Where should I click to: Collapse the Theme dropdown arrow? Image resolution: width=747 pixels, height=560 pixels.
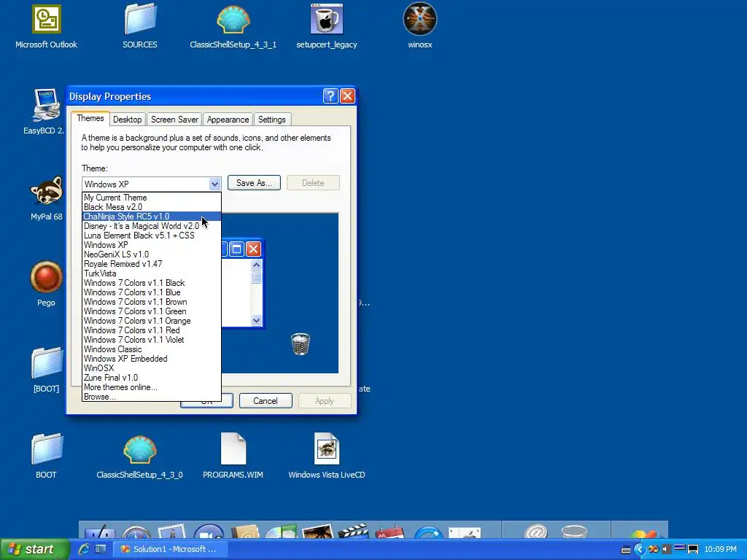click(214, 184)
